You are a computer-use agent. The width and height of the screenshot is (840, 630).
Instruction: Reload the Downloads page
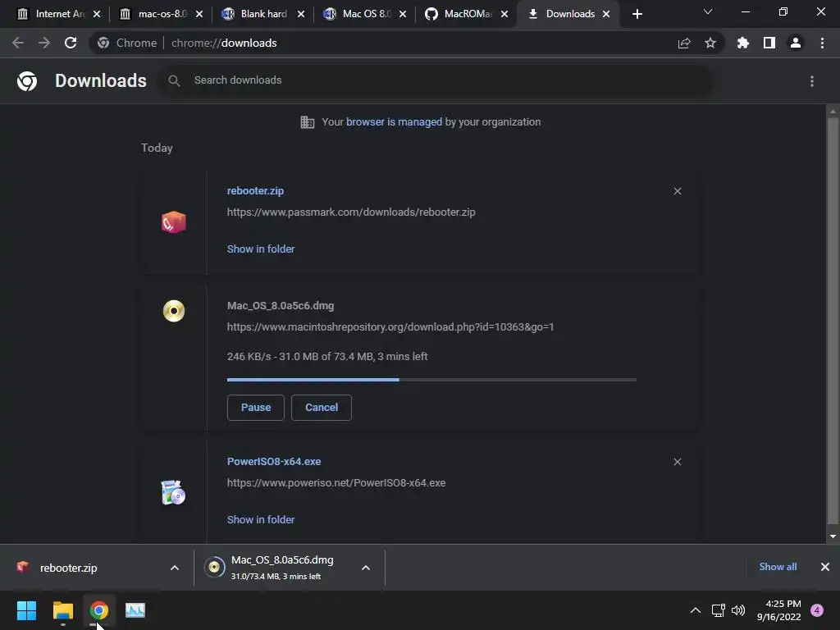(x=71, y=43)
